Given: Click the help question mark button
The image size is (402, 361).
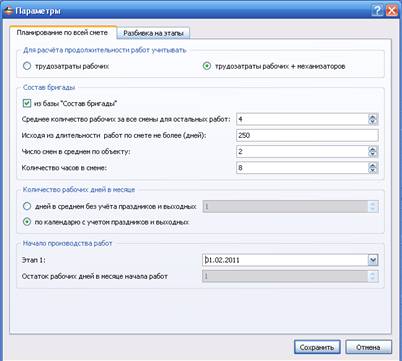Looking at the screenshot, I should (377, 10).
